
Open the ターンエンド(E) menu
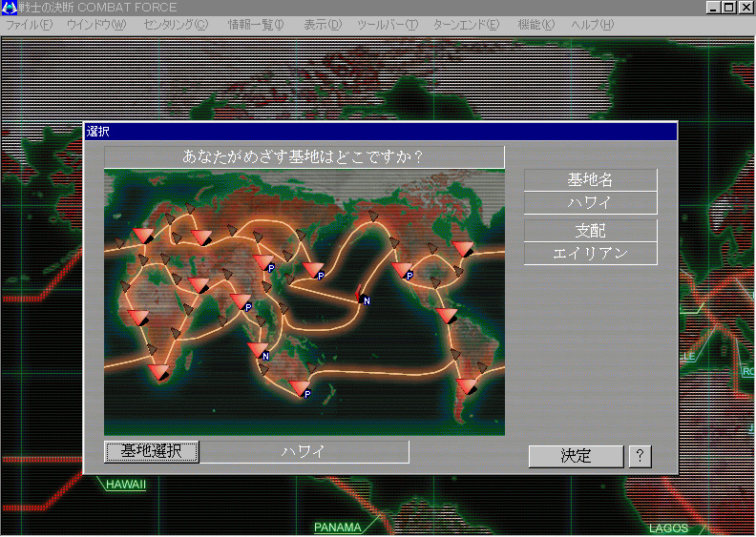click(466, 25)
